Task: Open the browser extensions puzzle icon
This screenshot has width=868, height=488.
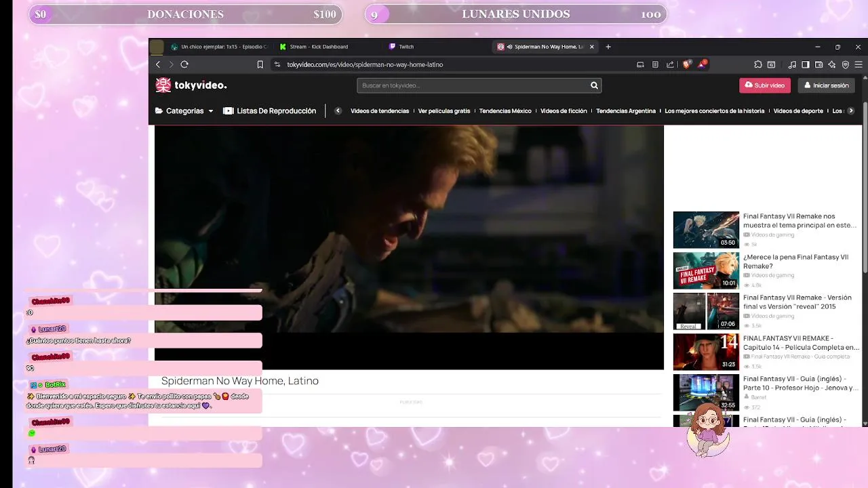Action: pos(758,64)
